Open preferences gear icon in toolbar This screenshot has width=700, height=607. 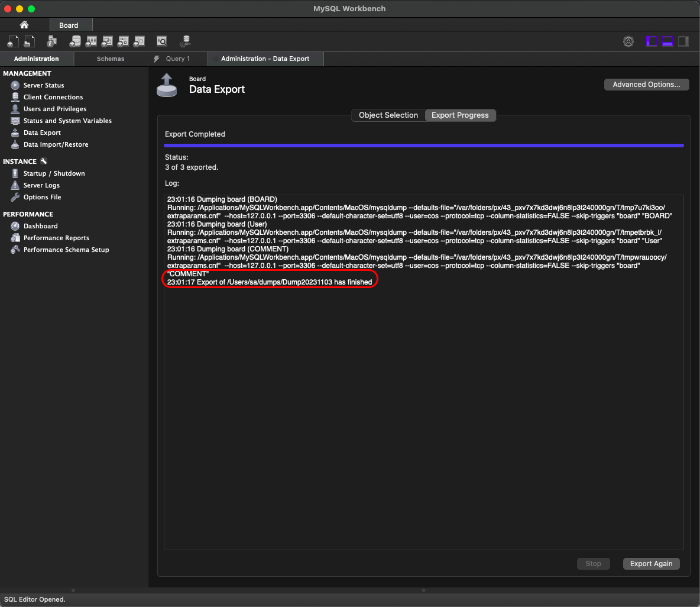pos(628,41)
